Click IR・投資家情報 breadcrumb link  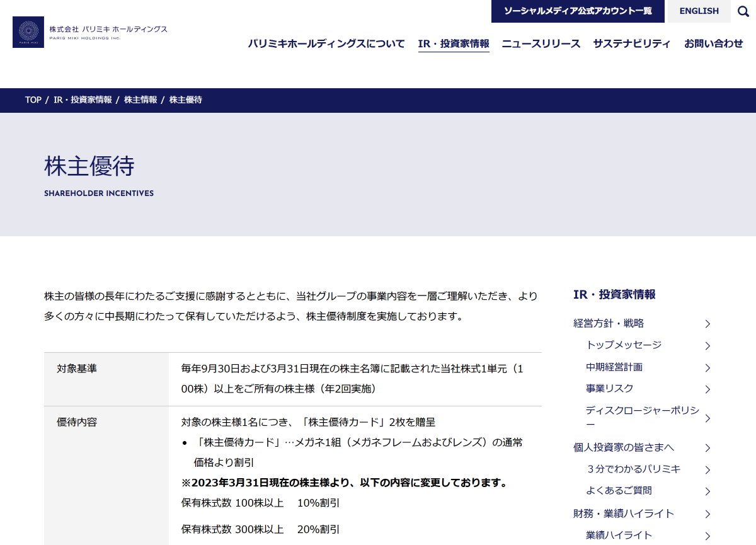(83, 100)
